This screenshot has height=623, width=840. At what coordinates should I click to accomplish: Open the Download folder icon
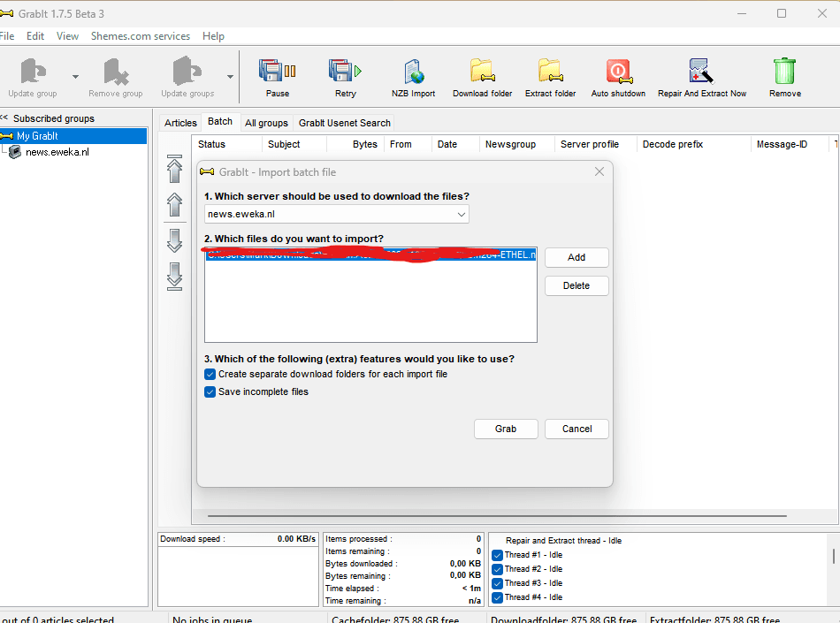482,72
